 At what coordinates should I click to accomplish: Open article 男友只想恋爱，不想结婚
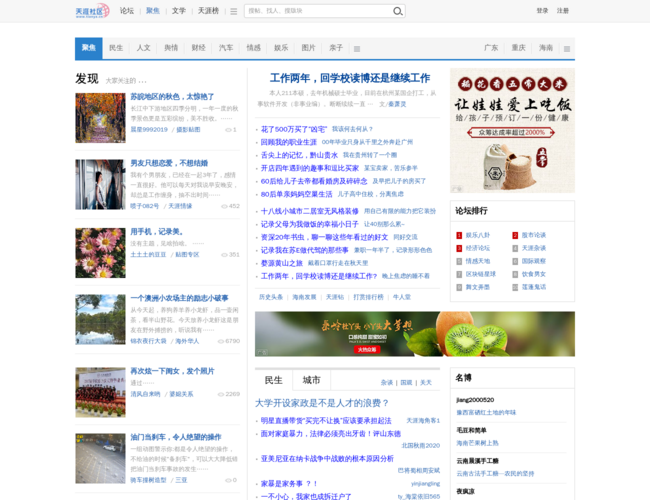[x=169, y=163]
